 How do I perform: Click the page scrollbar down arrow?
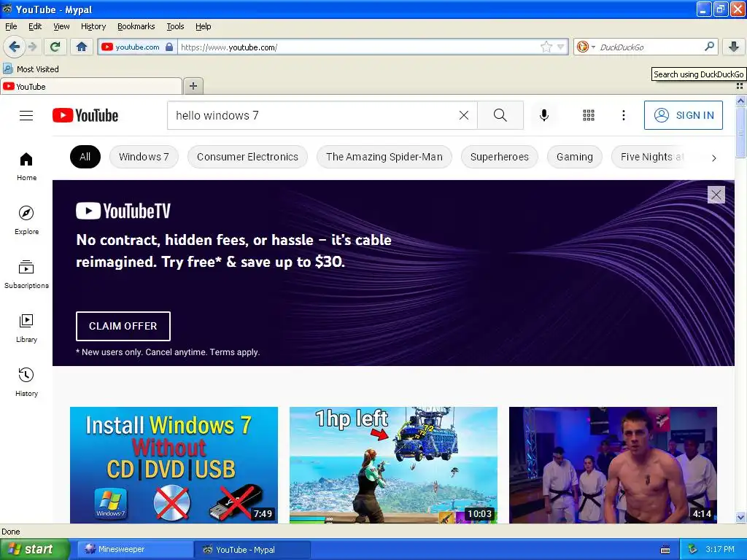[x=740, y=518]
